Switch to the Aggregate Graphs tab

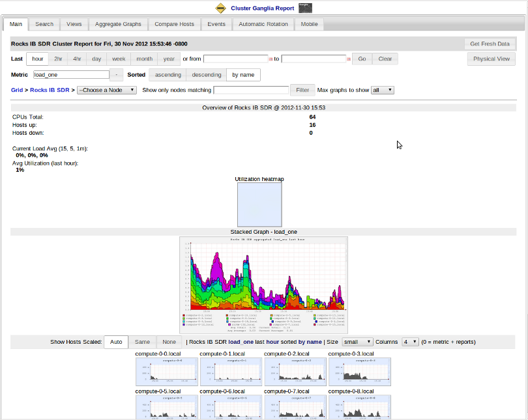[x=118, y=24]
